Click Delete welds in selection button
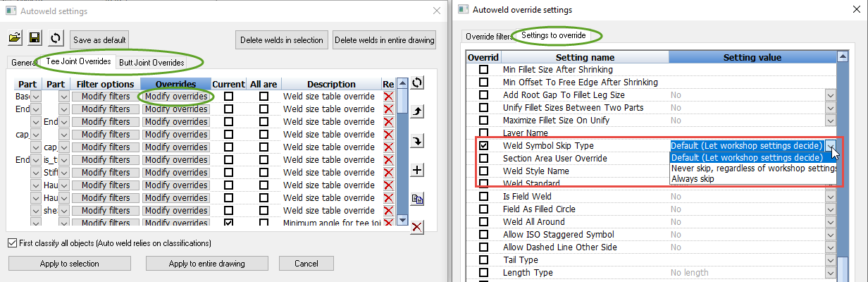This screenshot has height=282, width=868. pos(282,39)
